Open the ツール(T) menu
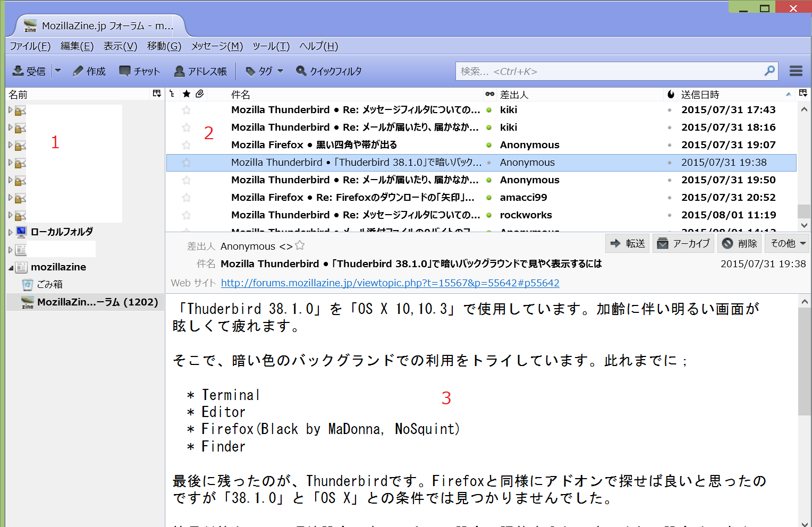Screen dimensions: 812x527 [x=271, y=46]
